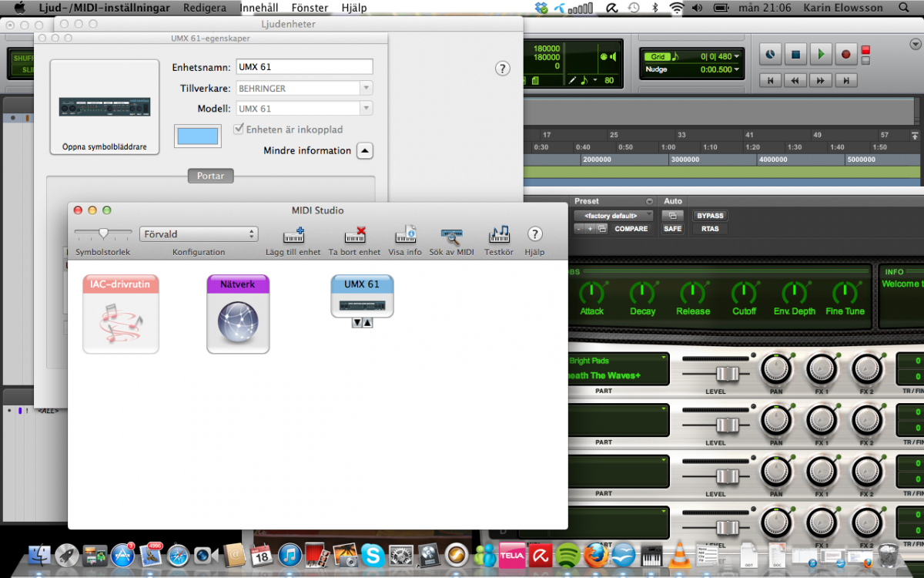The image size is (924, 578).
Task: Toggle the automation SAFE button
Action: 673,229
